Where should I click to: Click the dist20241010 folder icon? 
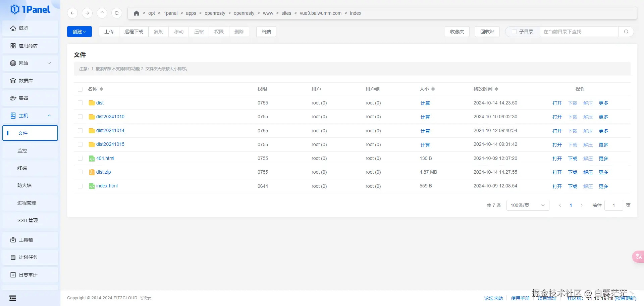pyautogui.click(x=92, y=117)
